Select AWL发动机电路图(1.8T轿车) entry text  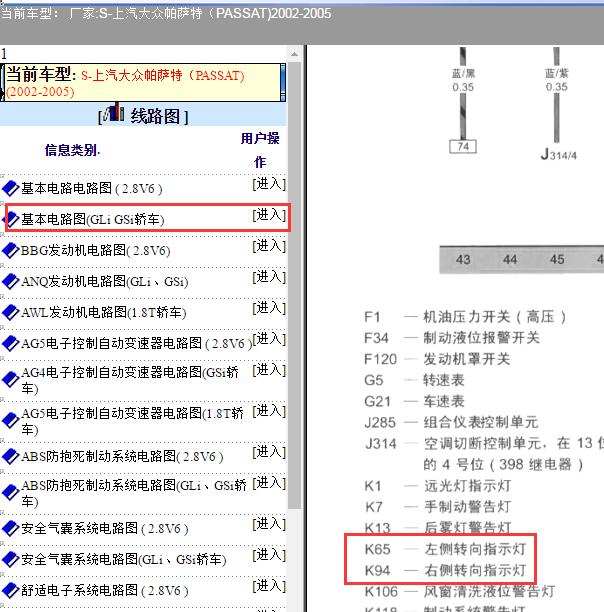(103, 312)
